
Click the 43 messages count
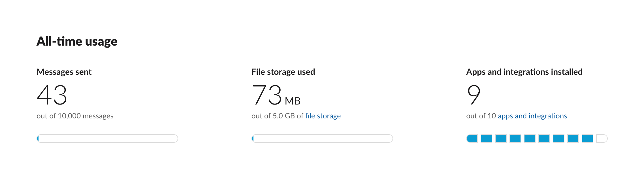tap(52, 95)
